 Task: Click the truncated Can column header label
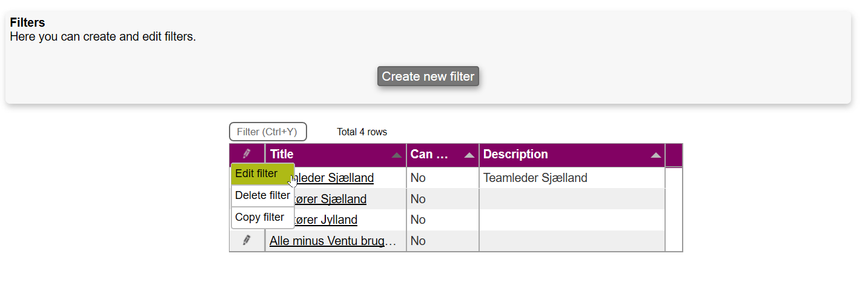tap(429, 154)
